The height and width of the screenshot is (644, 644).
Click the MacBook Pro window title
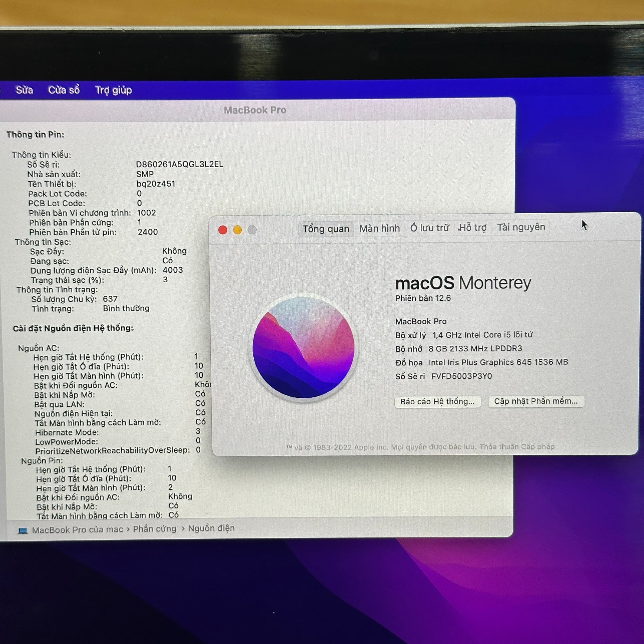(x=255, y=110)
